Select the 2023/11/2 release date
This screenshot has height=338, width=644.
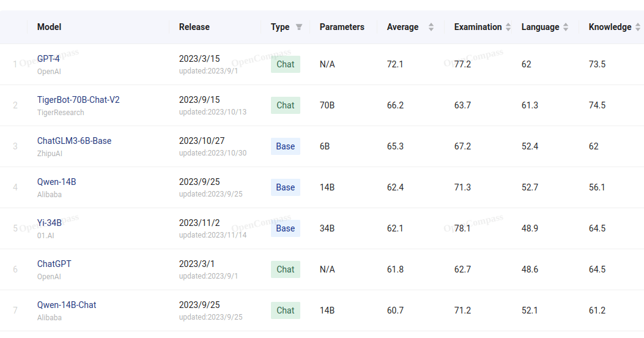(199, 223)
